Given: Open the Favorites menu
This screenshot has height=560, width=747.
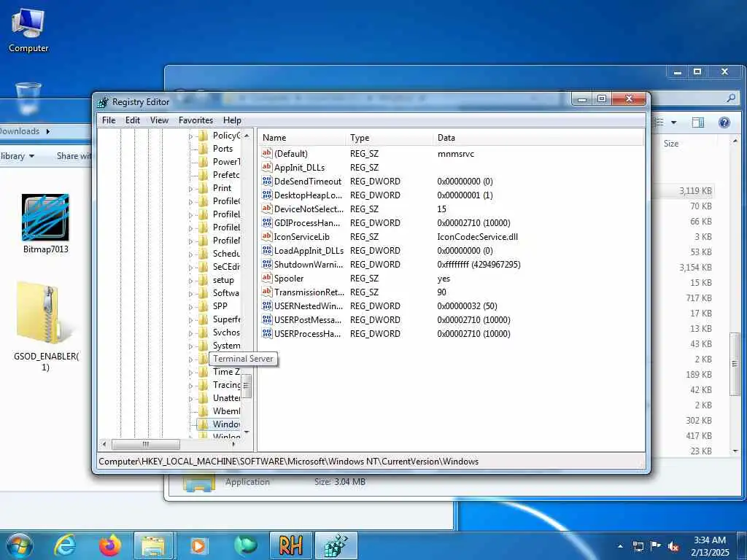Looking at the screenshot, I should [x=196, y=120].
